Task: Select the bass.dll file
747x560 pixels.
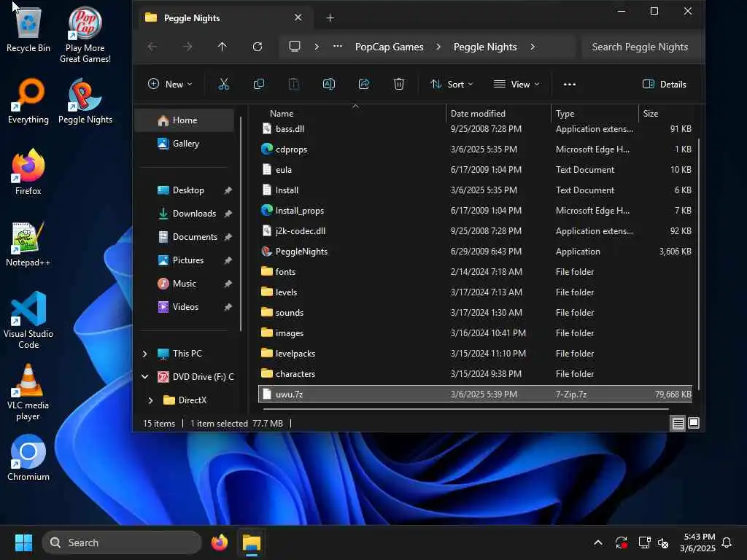Action: [x=475, y=129]
